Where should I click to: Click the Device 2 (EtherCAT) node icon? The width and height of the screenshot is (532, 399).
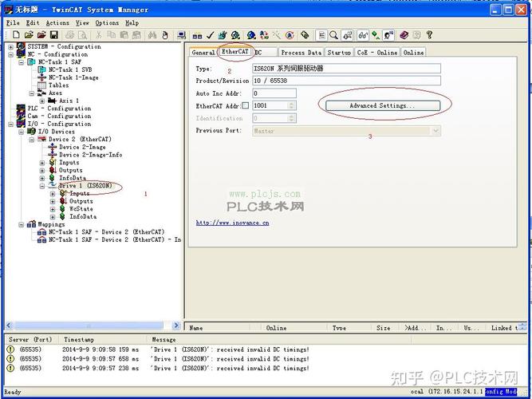pos(42,139)
